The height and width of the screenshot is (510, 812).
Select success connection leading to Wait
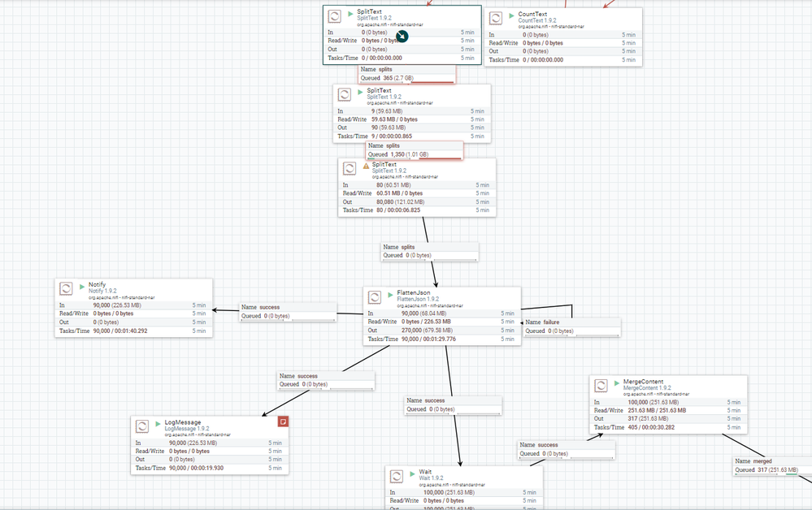(x=453, y=405)
